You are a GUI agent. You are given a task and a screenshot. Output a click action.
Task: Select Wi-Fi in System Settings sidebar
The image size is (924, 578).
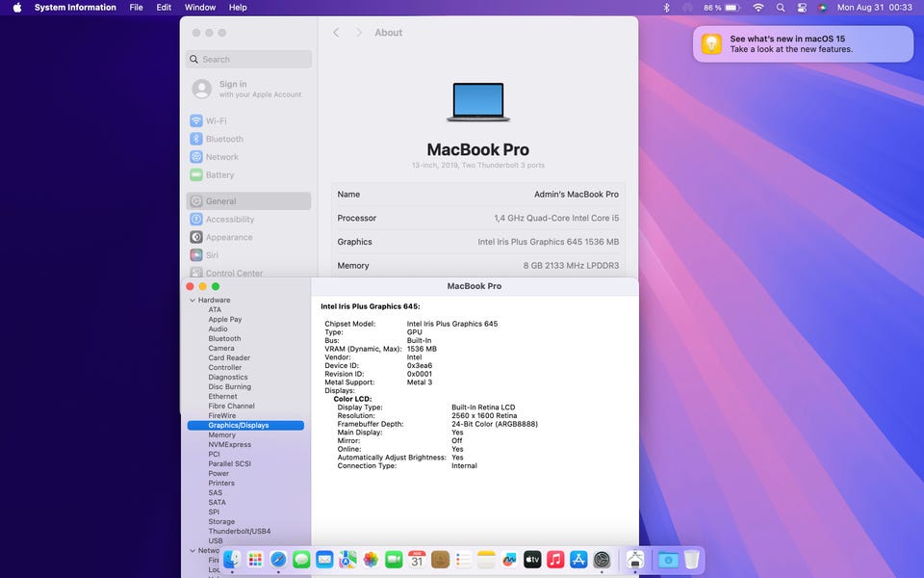pos(249,121)
